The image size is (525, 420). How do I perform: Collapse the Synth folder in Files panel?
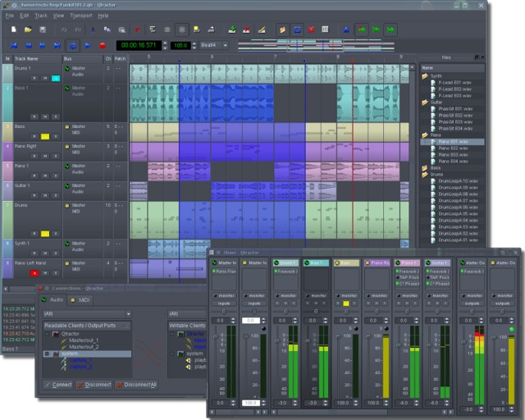(425, 76)
